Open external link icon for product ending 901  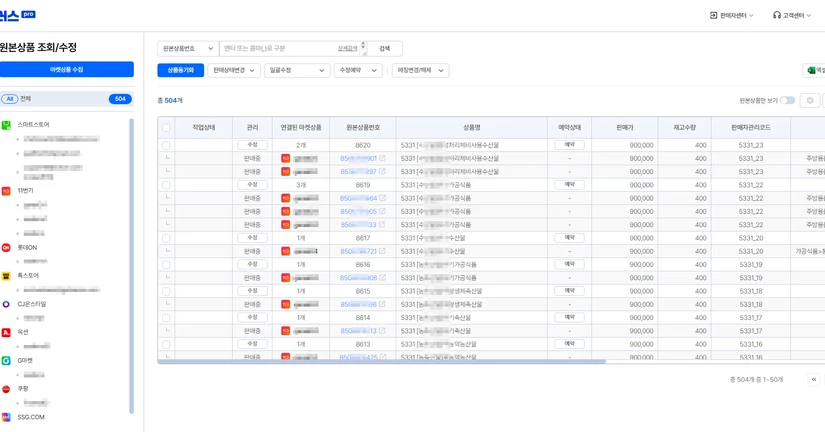click(x=382, y=158)
